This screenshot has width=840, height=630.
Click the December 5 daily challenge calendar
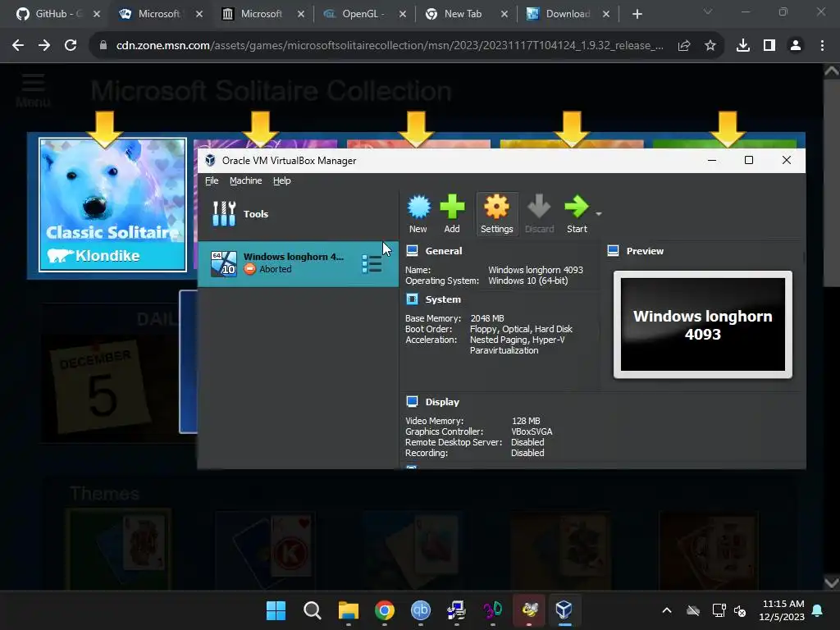102,386
